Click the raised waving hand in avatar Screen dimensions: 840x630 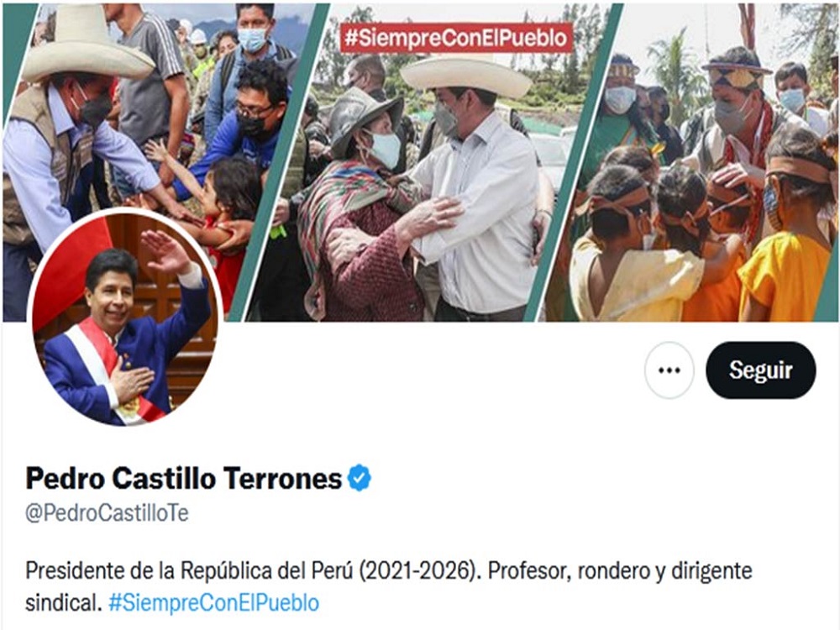coord(165,250)
